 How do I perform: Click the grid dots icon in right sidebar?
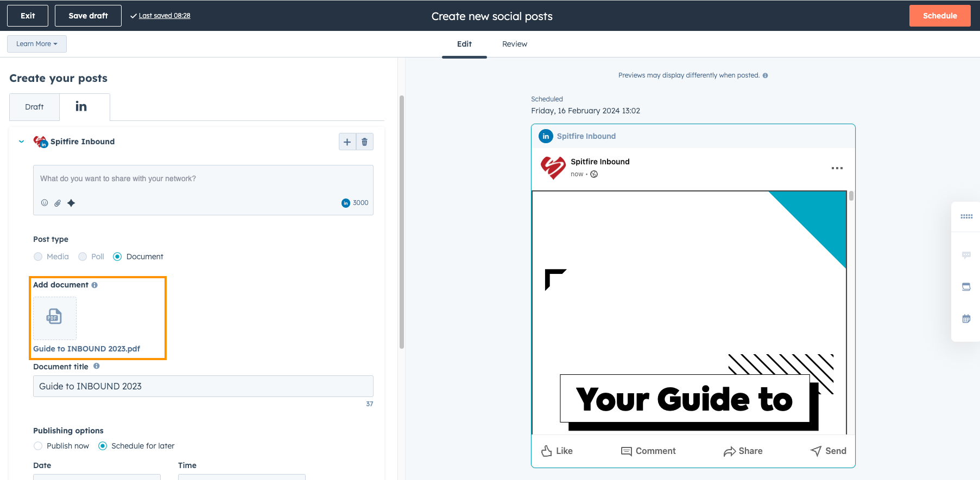(x=966, y=216)
